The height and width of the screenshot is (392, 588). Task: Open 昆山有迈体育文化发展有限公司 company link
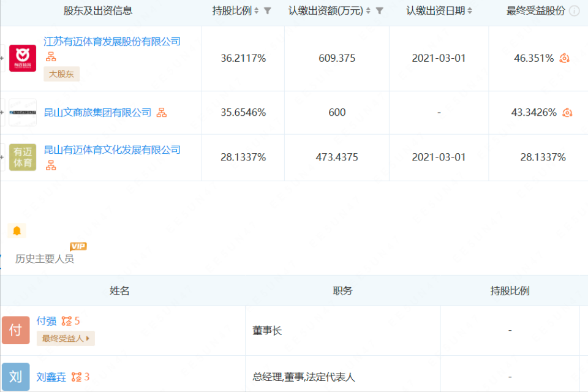point(112,149)
